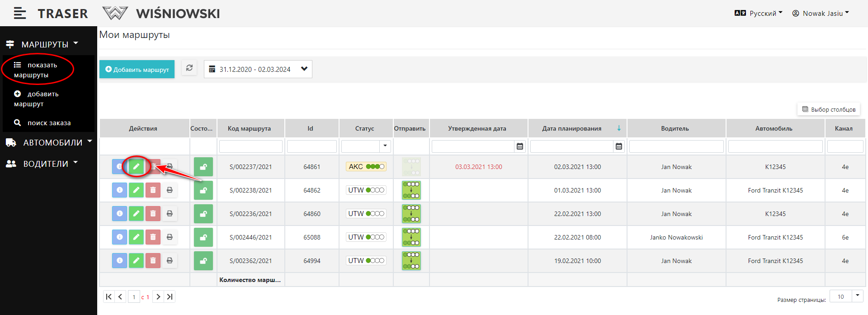Click the refresh icon next to date range
The height and width of the screenshot is (315, 868).
pyautogui.click(x=189, y=68)
